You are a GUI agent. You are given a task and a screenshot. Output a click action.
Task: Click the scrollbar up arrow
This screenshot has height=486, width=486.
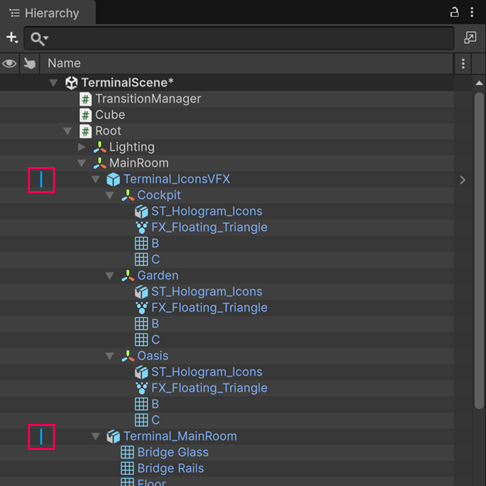[479, 83]
